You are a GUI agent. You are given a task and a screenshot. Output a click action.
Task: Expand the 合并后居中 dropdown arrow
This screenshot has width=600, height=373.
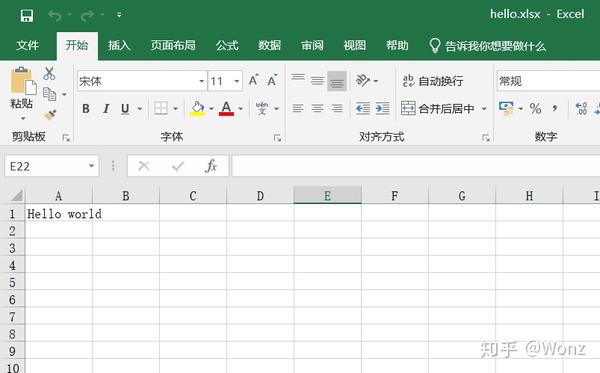point(484,109)
